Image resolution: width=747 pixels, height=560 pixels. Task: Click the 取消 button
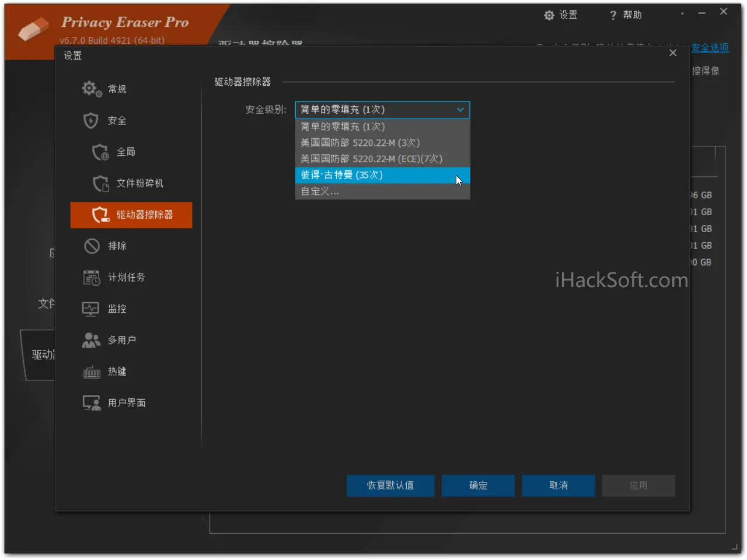pos(558,485)
